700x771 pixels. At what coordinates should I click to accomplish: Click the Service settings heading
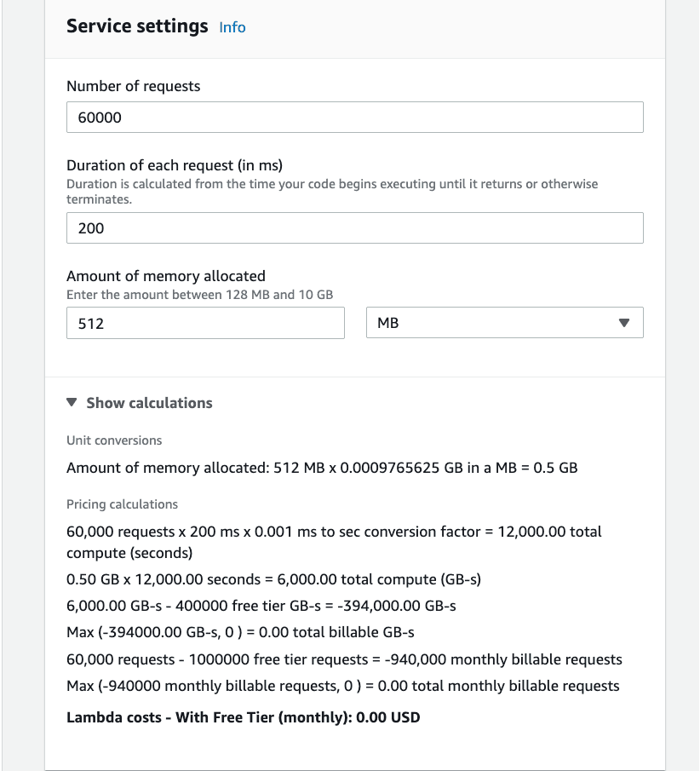(137, 26)
